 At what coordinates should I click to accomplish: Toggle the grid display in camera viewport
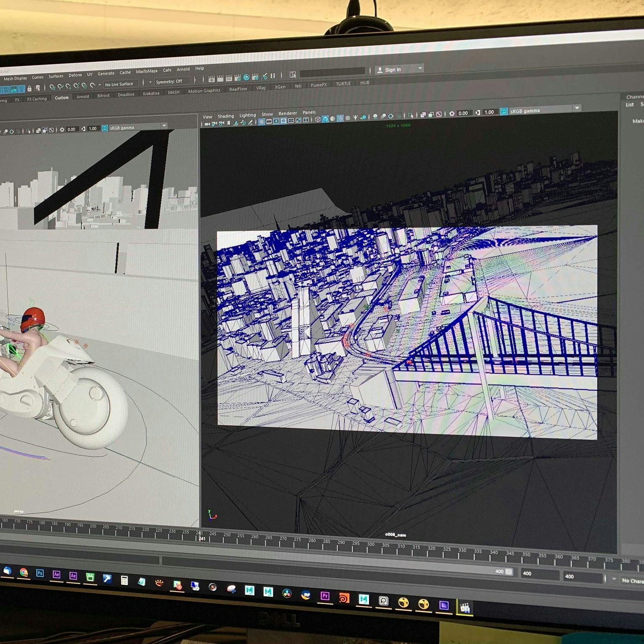262,122
